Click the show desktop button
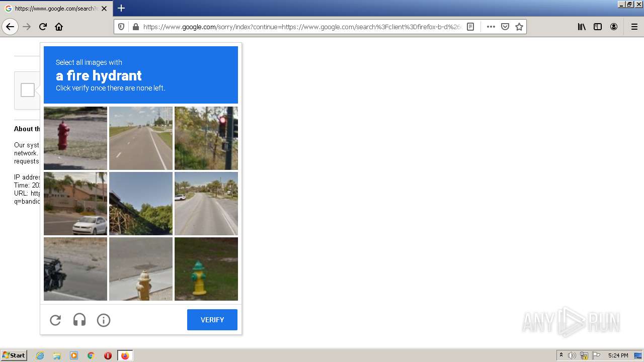 [x=638, y=355]
